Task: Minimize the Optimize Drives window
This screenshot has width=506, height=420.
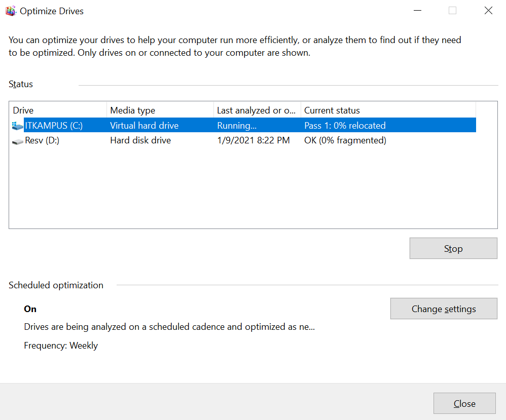Action: tap(417, 10)
